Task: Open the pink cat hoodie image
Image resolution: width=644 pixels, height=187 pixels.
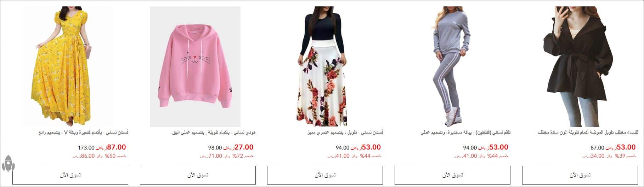Action: coord(195,66)
